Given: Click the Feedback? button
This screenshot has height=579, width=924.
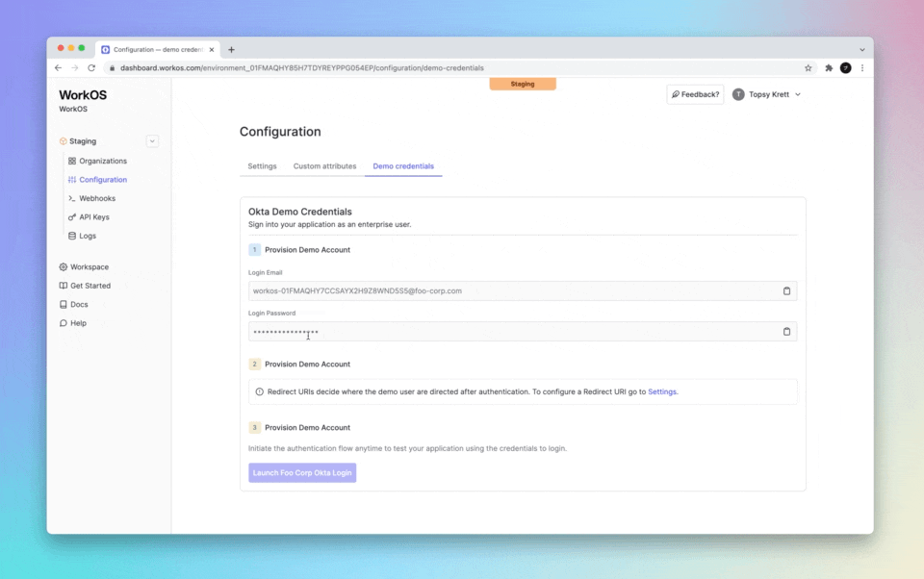Looking at the screenshot, I should click(x=695, y=94).
